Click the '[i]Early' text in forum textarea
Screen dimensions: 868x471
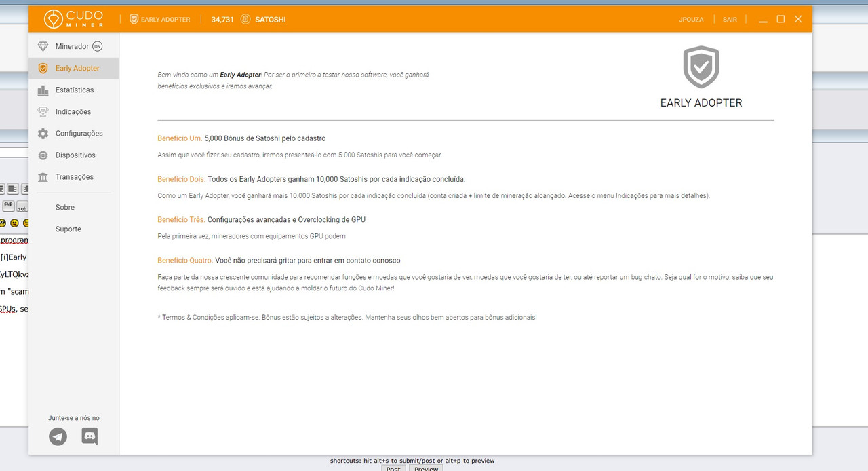click(x=14, y=257)
